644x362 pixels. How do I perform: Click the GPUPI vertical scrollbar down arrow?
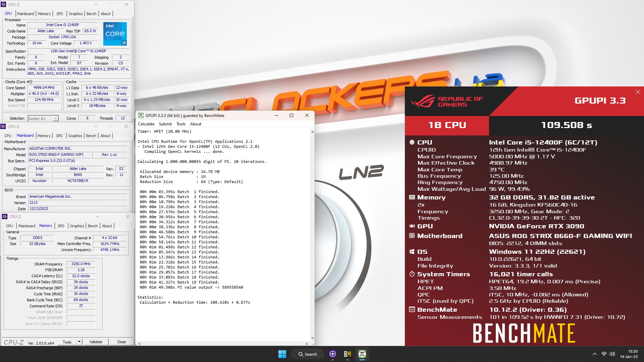[312, 338]
